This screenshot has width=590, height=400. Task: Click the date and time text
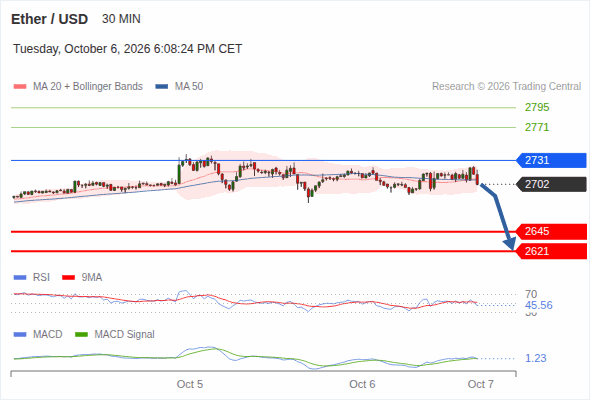[128, 49]
